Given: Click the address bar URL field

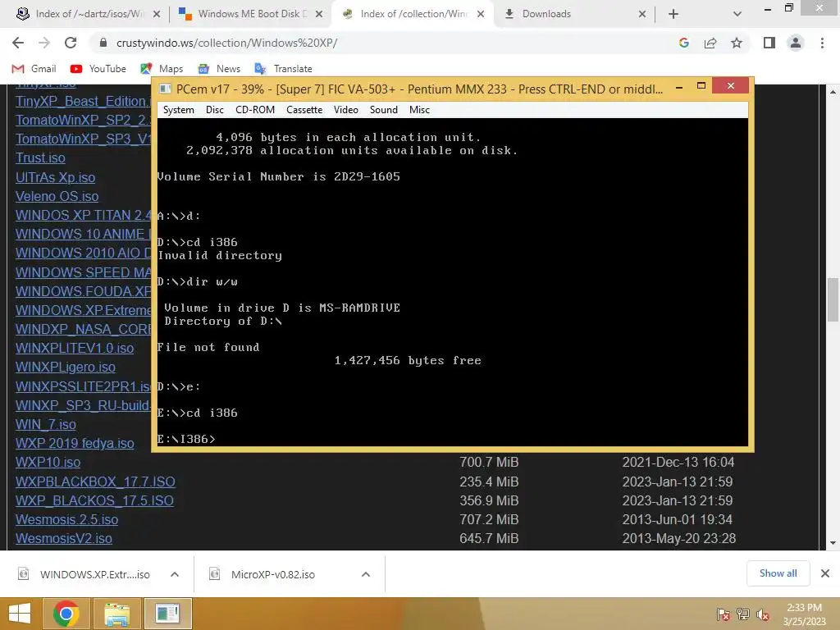Looking at the screenshot, I should coord(386,43).
